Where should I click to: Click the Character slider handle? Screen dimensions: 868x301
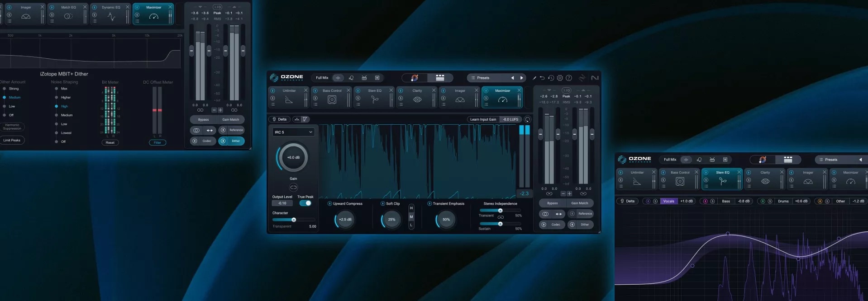294,220
